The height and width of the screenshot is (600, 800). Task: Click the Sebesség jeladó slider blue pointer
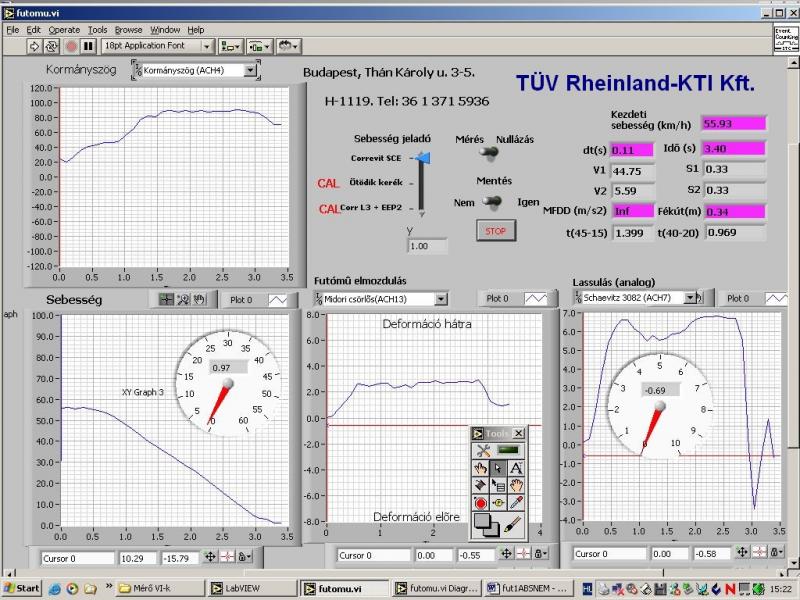pyautogui.click(x=423, y=158)
